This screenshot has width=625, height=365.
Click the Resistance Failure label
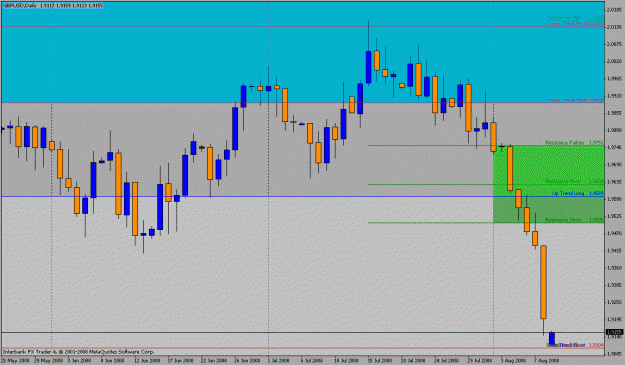(x=574, y=143)
